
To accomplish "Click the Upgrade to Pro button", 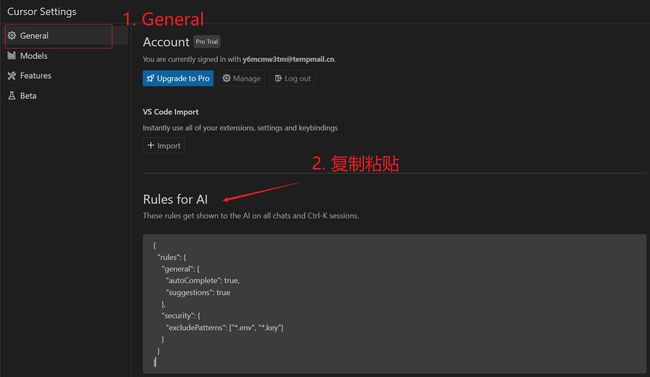I will 178,78.
